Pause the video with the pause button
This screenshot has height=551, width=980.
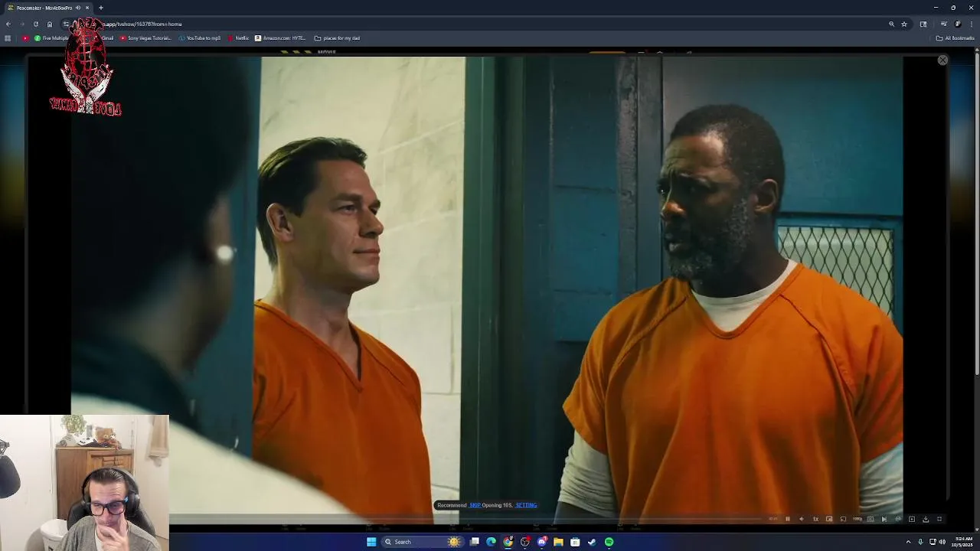coord(788,519)
